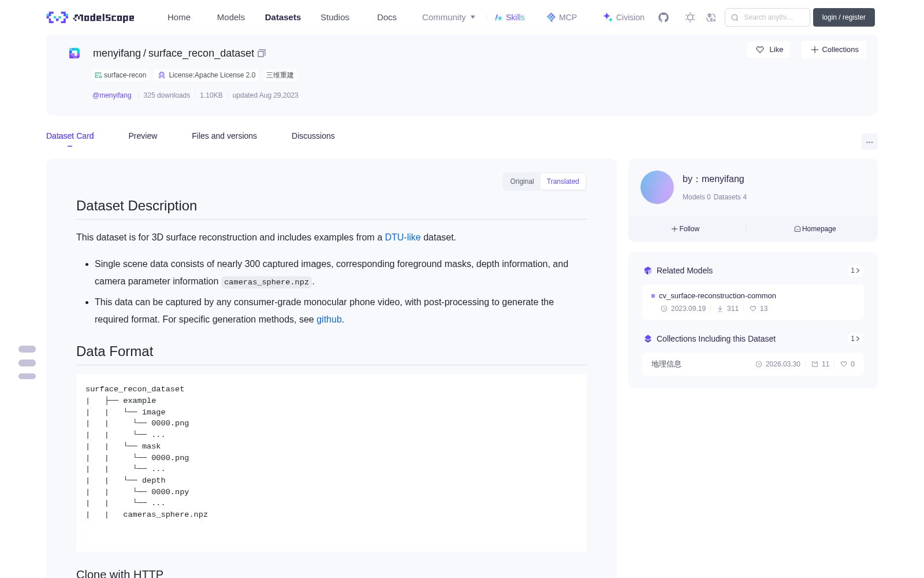The width and height of the screenshot is (924, 578).
Task: Click the '325 downloads' text
Action: 167,95
